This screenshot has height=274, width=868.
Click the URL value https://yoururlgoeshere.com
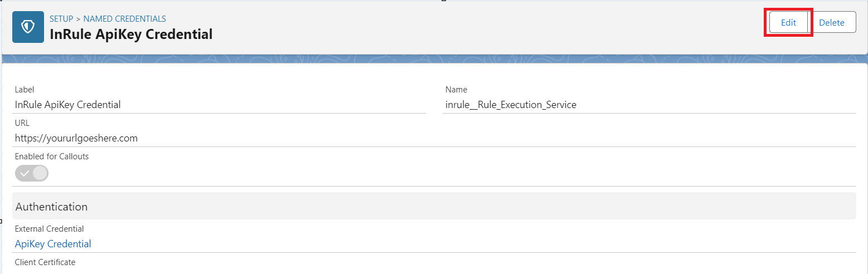pos(76,138)
